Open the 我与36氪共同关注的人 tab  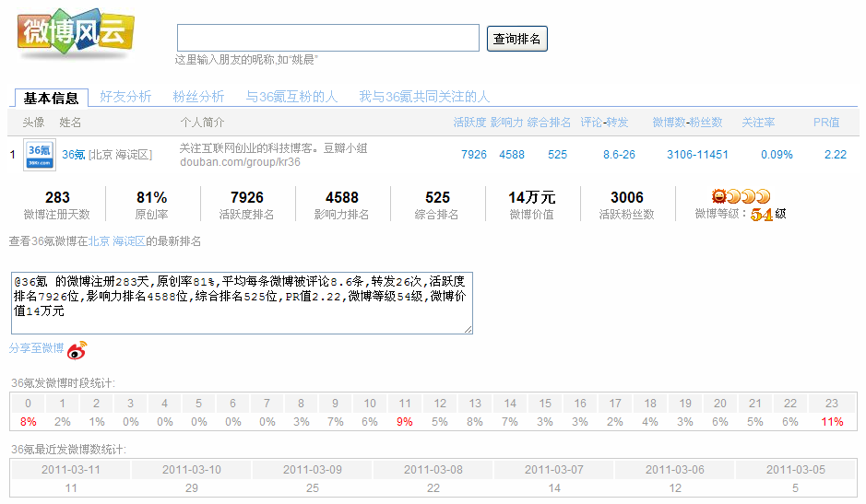pyautogui.click(x=424, y=97)
